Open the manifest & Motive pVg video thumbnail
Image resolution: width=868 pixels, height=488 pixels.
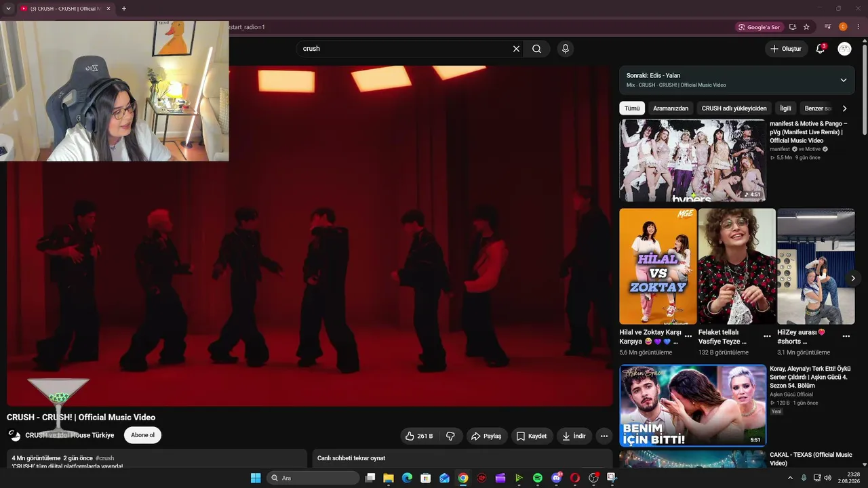click(692, 161)
